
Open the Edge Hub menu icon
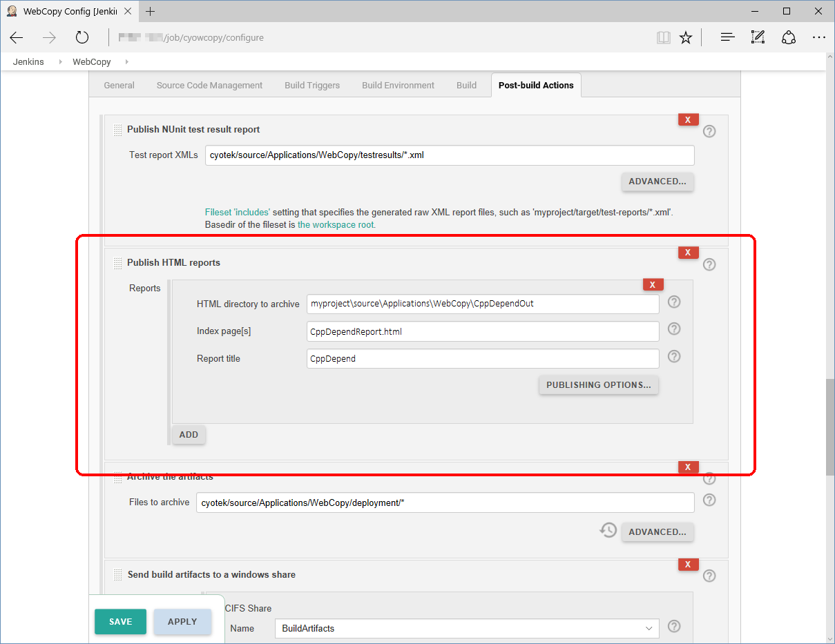(727, 38)
